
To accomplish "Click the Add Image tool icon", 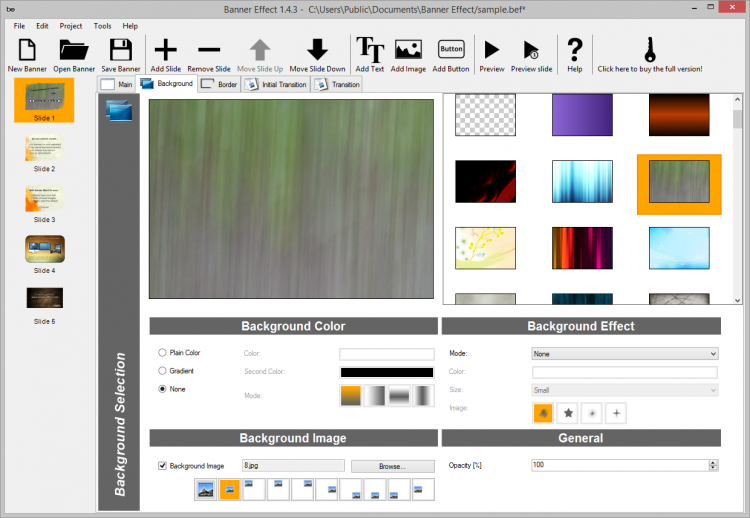I will coord(408,50).
